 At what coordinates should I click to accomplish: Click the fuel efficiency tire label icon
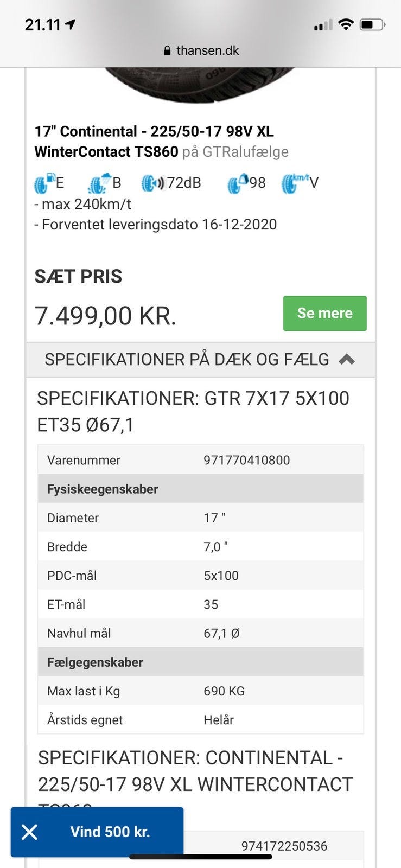point(43,183)
